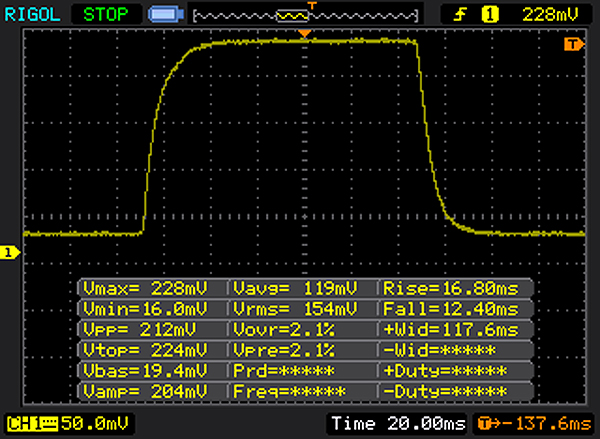600x439 pixels.
Task: Click the CH1 coupling badge at bottom left
Action: [x=32, y=424]
